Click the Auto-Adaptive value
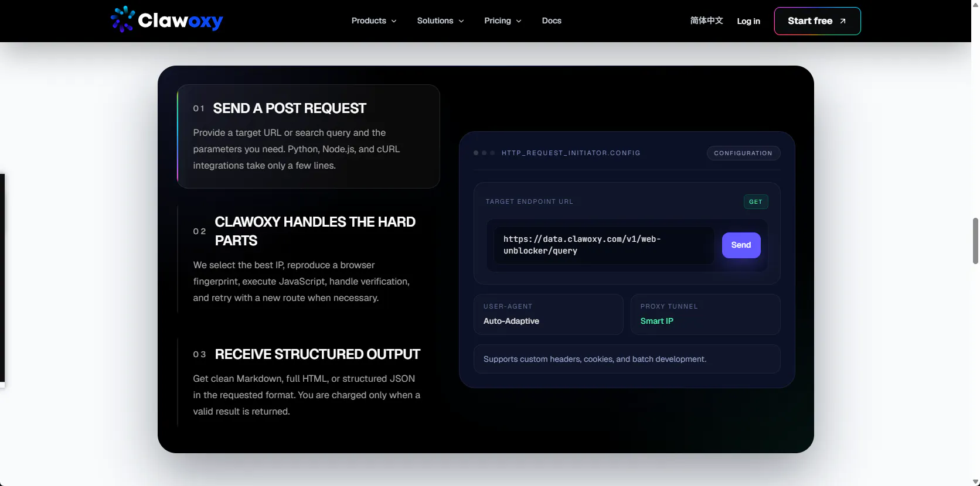The width and height of the screenshot is (980, 486). click(511, 321)
